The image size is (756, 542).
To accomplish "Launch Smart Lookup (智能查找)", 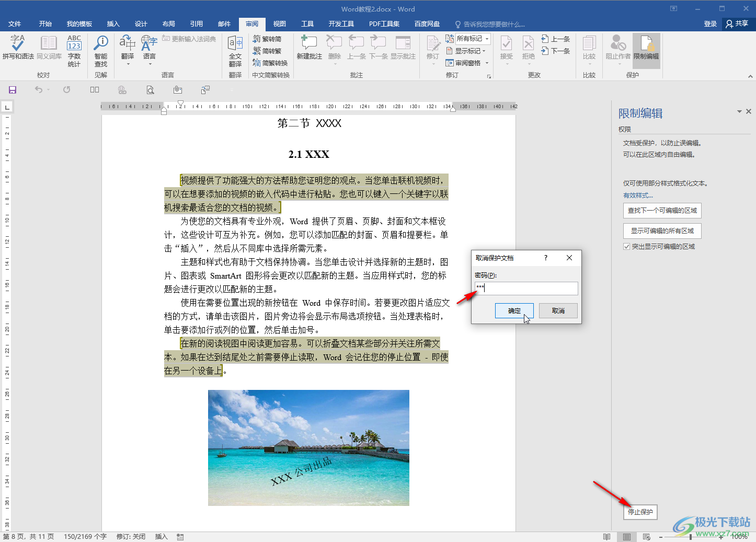I will (101, 51).
